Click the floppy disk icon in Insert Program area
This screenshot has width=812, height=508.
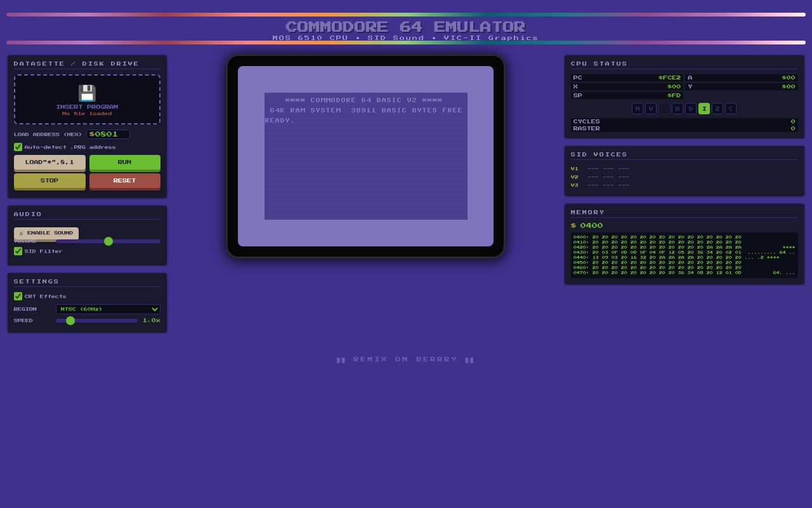(x=86, y=93)
